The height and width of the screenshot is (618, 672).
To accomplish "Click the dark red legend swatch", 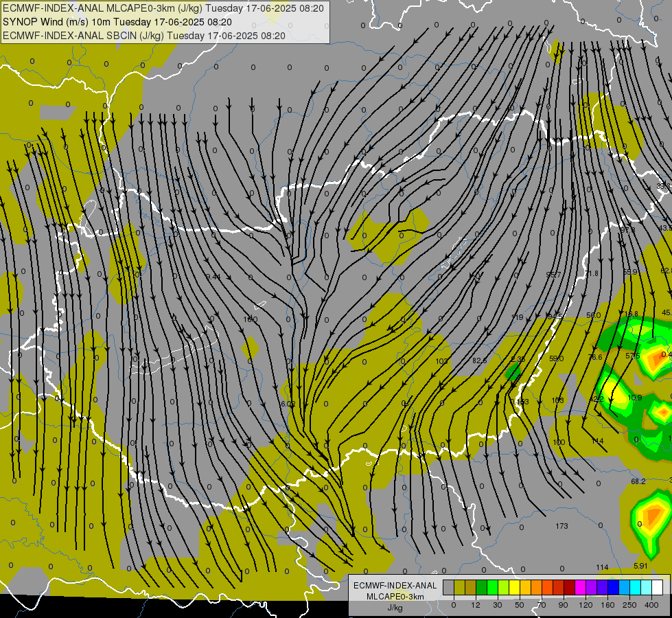I will (569, 587).
